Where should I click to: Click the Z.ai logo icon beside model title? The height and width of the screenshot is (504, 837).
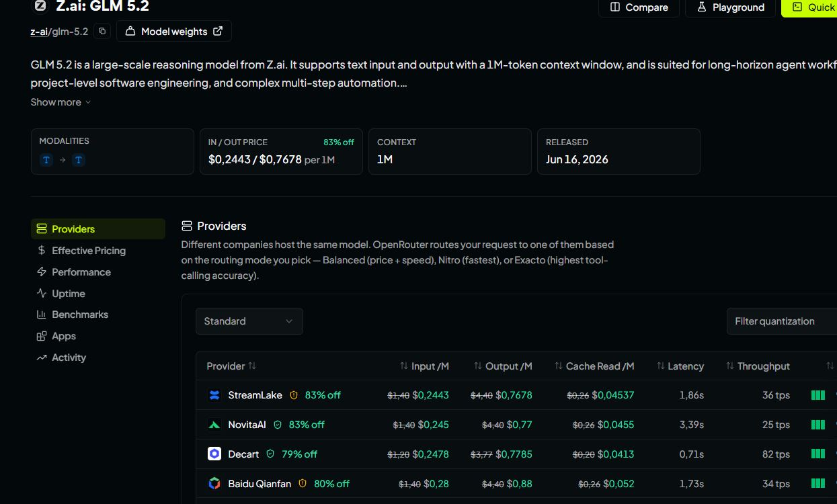click(x=40, y=5)
